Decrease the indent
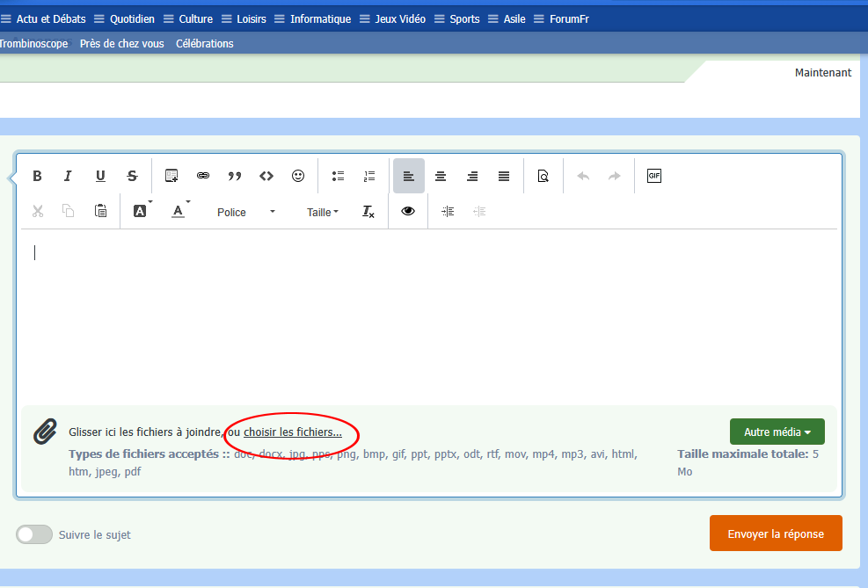 coord(479,211)
